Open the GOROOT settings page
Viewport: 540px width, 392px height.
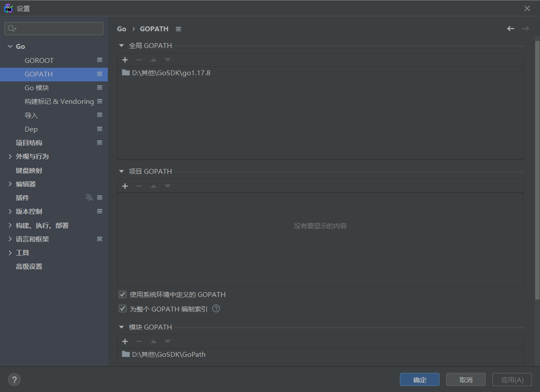point(39,60)
